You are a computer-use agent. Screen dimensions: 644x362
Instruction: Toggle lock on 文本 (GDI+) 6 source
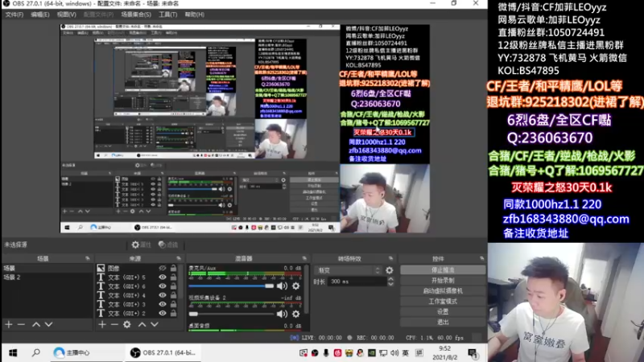point(173,286)
